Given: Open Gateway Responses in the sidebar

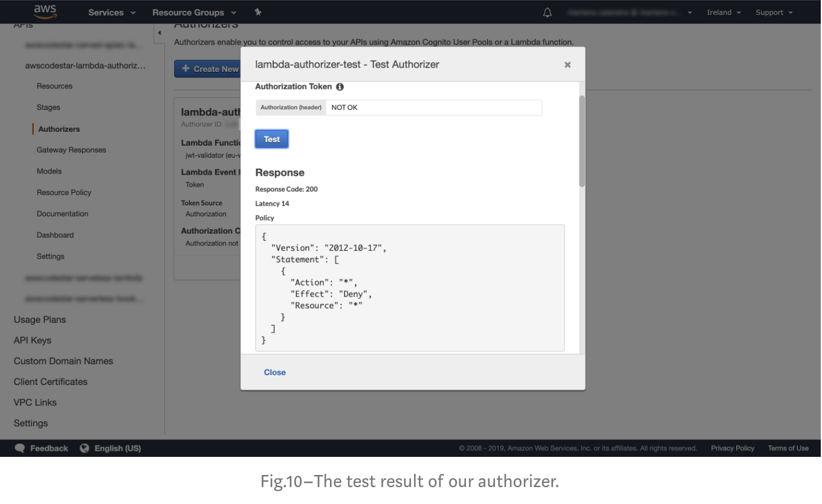Looking at the screenshot, I should (x=71, y=150).
